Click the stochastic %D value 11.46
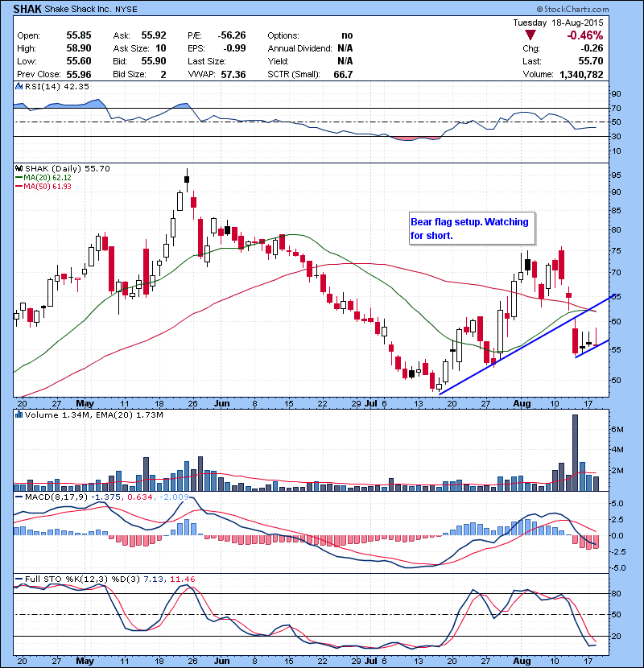 tap(183, 579)
